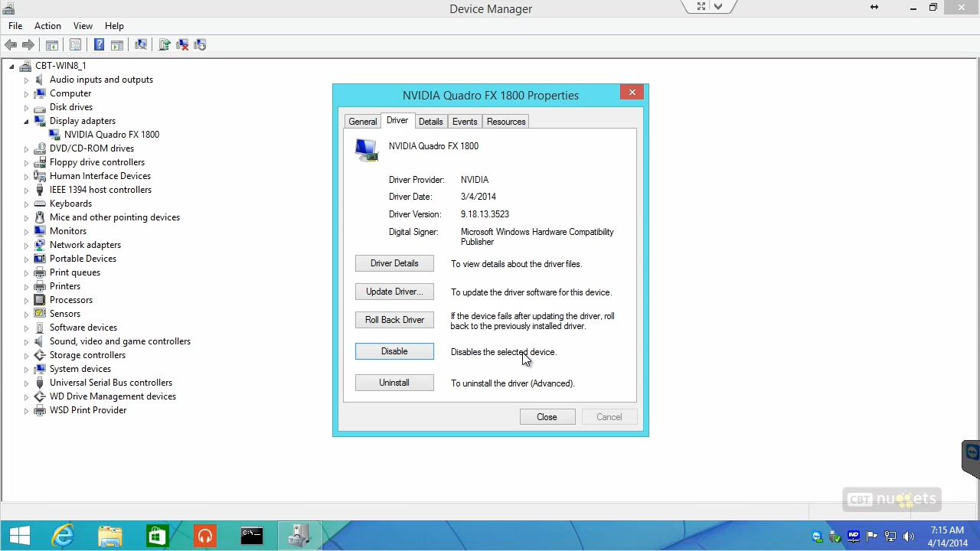Switch to the Events tab
Image resolution: width=980 pixels, height=551 pixels.
[465, 122]
